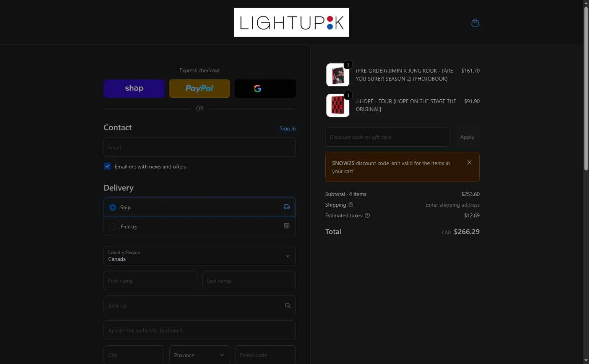This screenshot has height=364, width=589.
Task: Pay with PayPal express button
Action: 200,89
